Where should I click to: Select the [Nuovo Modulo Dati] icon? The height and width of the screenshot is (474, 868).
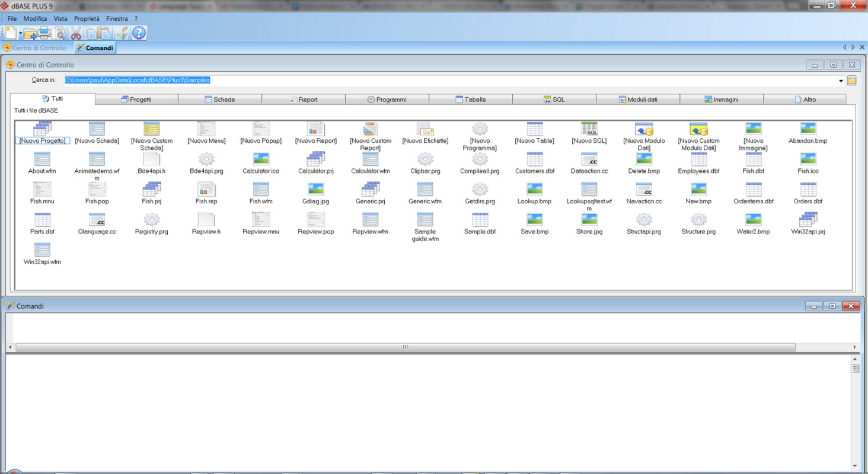click(x=644, y=129)
